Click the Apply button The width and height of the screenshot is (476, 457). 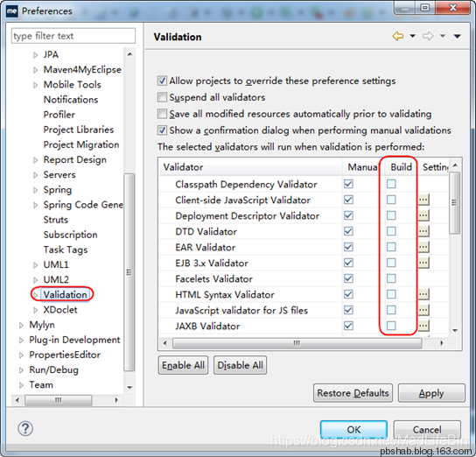tap(431, 393)
